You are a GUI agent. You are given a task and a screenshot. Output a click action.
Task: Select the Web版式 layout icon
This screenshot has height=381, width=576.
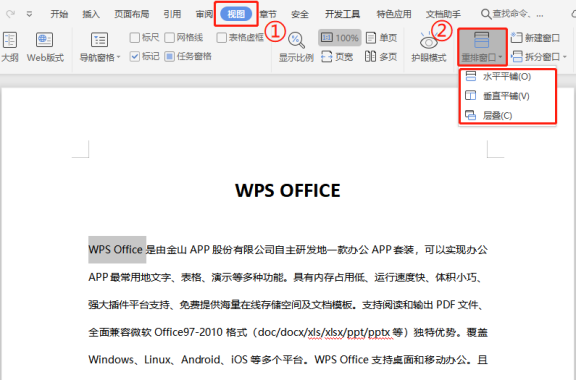pyautogui.click(x=44, y=40)
